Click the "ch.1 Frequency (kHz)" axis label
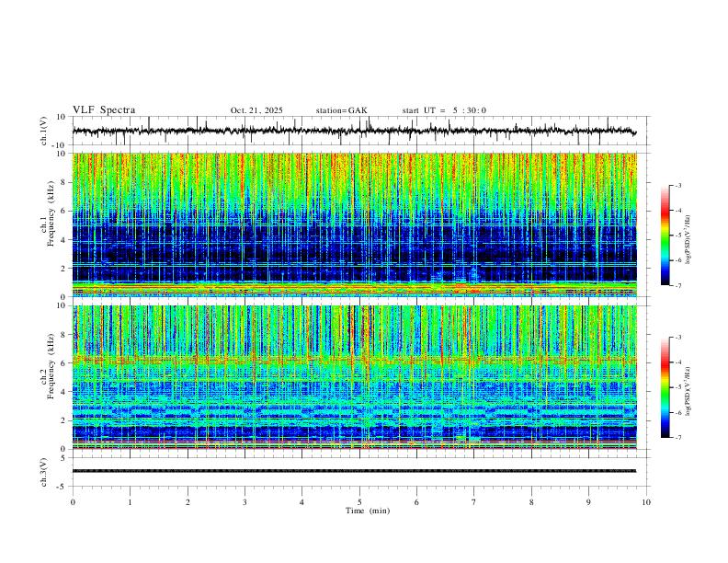728x563 pixels. [x=48, y=213]
